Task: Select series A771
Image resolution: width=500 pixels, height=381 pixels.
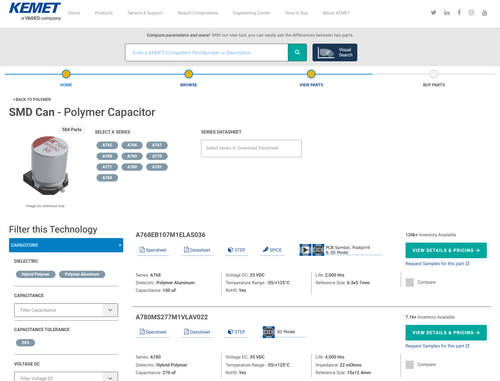Action: (x=107, y=167)
